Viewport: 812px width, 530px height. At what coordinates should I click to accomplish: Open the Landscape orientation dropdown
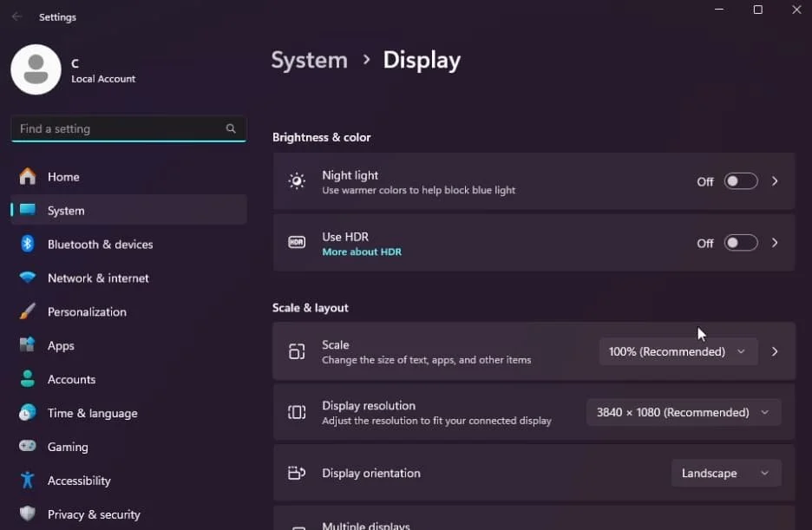click(726, 473)
